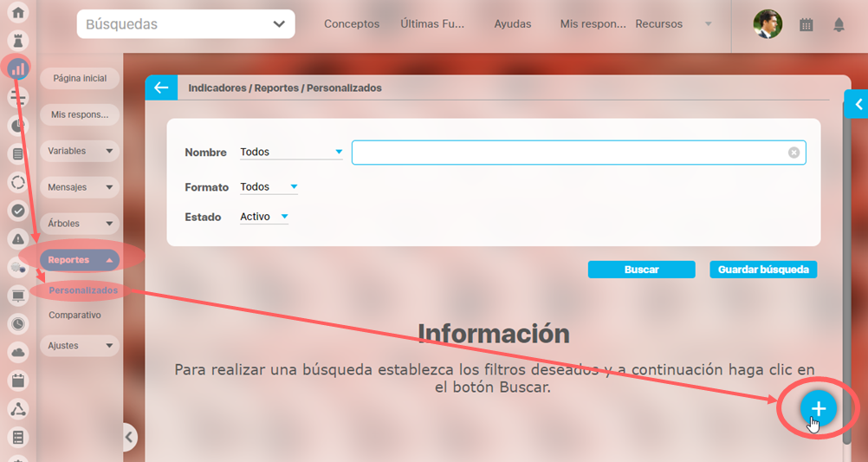
Task: Open the clock sidebar icon
Action: (17, 324)
